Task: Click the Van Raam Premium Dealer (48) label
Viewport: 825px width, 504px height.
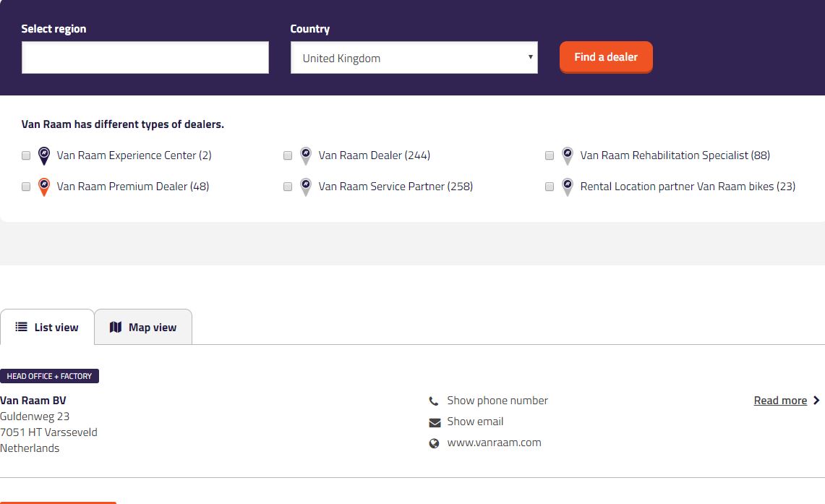Action: pos(133,187)
